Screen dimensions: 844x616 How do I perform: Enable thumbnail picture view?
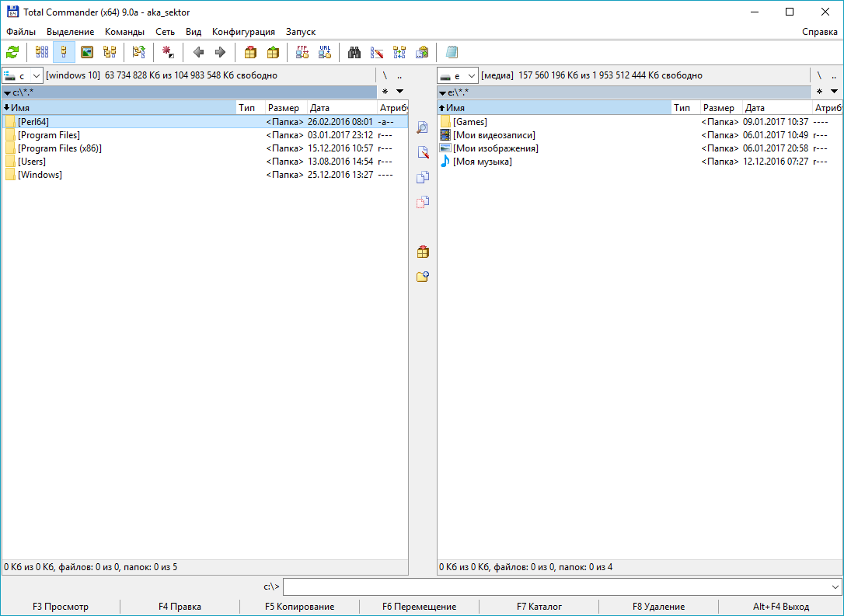coord(87,52)
